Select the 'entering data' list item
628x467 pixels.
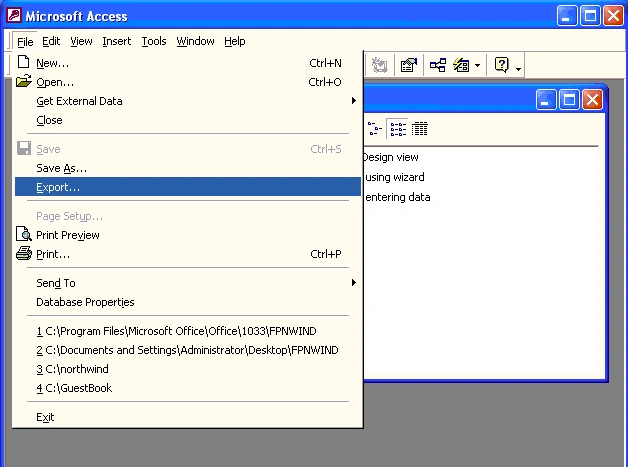coord(398,197)
